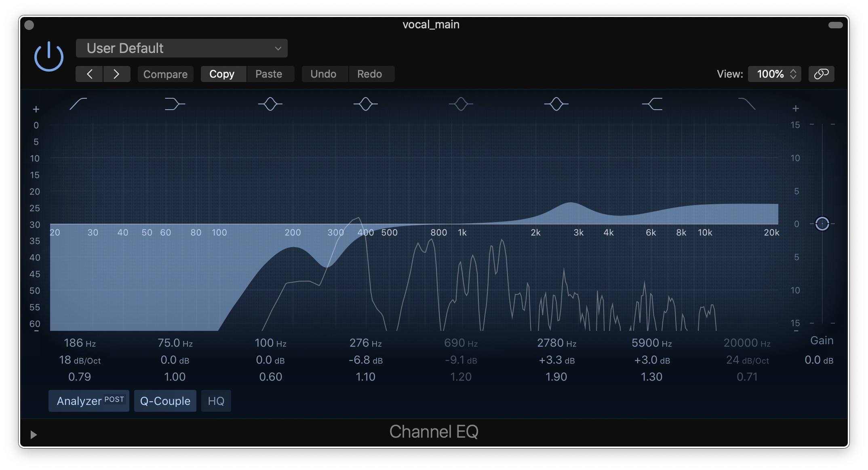
Task: Toggle the 100 Hz parametric band icon
Action: click(x=270, y=104)
